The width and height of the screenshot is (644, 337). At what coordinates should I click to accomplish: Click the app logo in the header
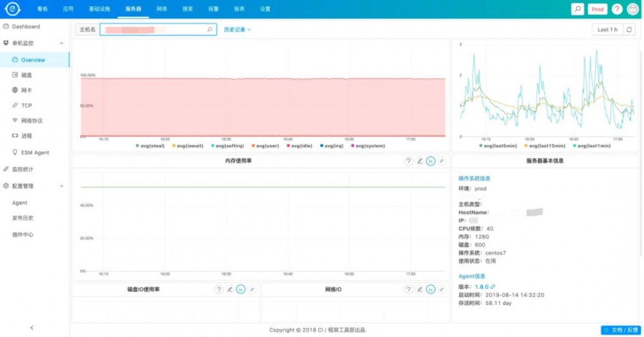coord(12,8)
